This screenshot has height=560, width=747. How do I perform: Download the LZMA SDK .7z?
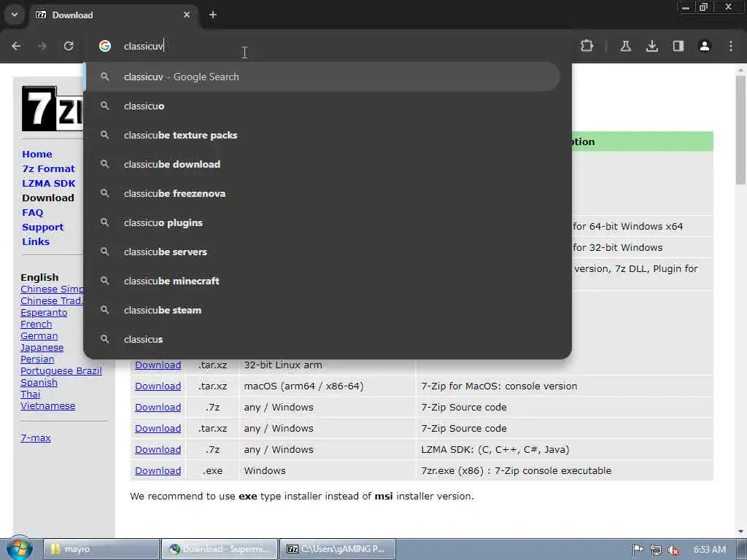tap(158, 449)
